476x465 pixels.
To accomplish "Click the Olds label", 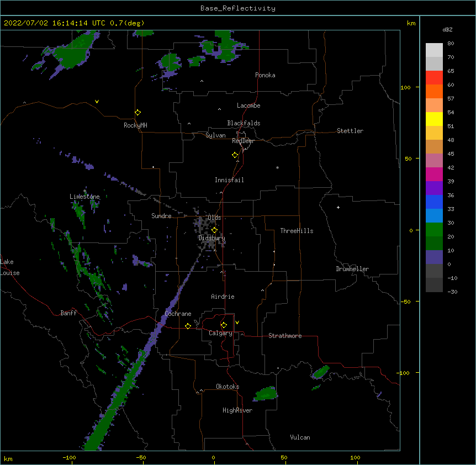I will click(214, 218).
